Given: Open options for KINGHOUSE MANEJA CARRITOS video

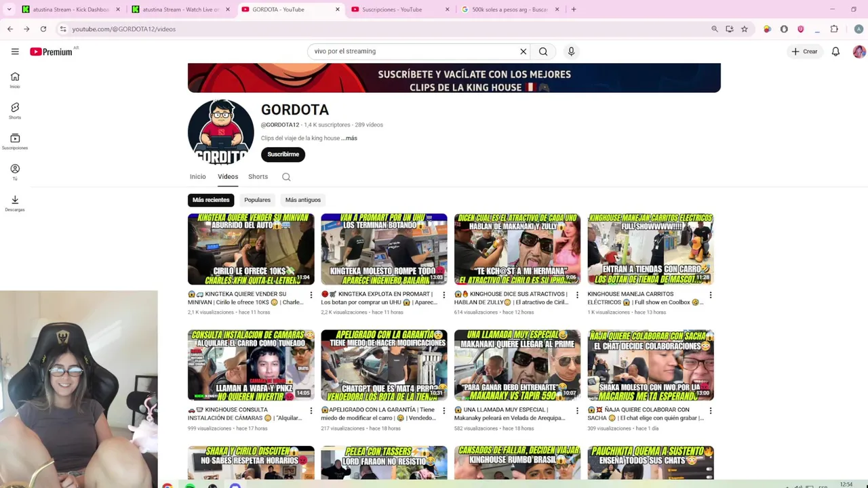Looking at the screenshot, I should click(711, 295).
